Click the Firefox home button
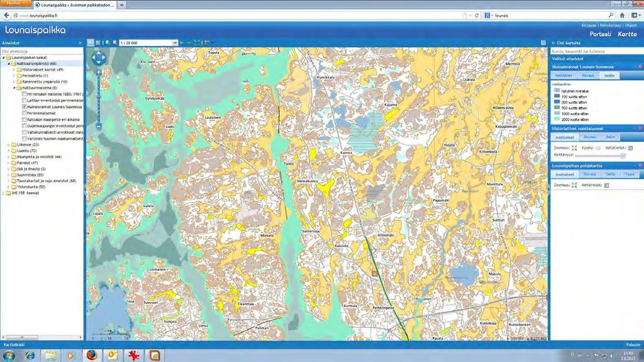Image resolution: width=644 pixels, height=362 pixels. [622, 15]
